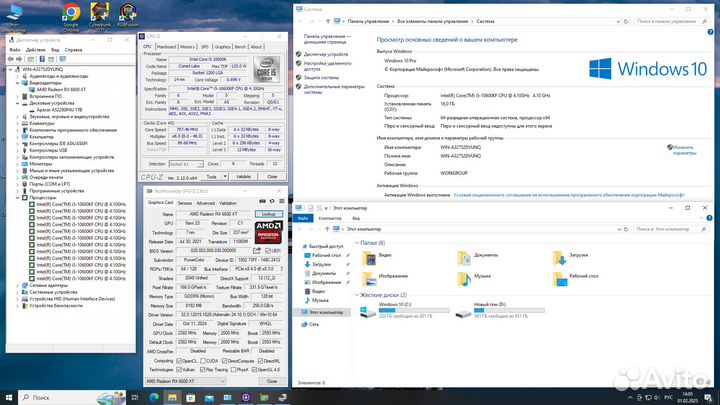The image size is (720, 405).
Task: Open the Cyberpunk desktop shortcut
Action: (x=100, y=15)
